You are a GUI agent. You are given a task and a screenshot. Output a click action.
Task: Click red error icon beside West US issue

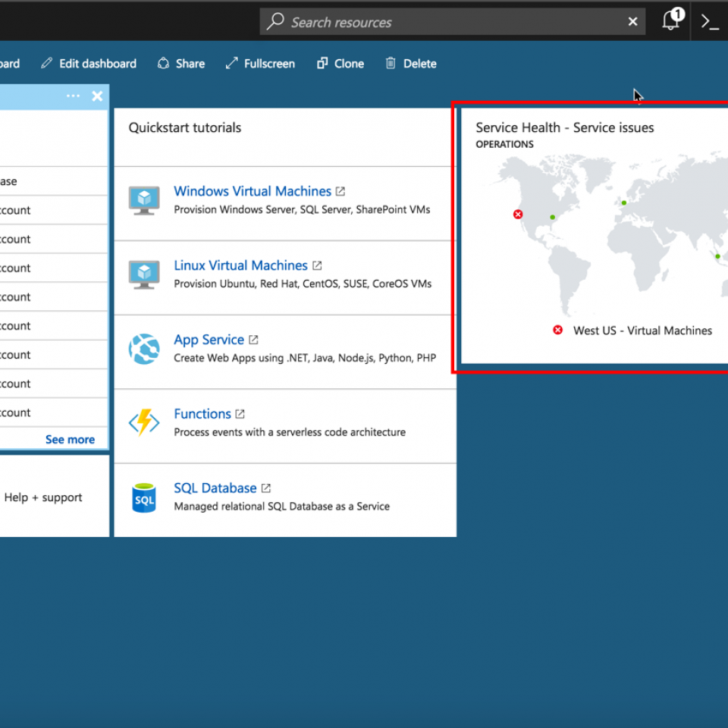558,330
